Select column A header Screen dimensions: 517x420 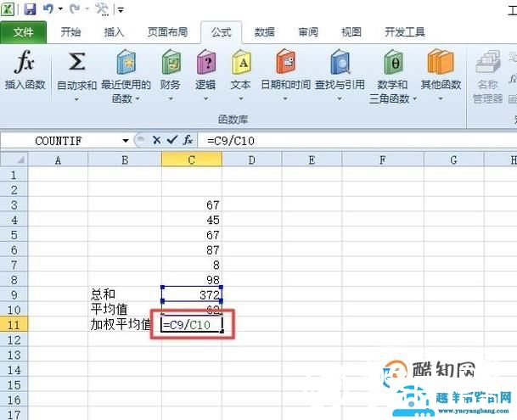[58, 160]
